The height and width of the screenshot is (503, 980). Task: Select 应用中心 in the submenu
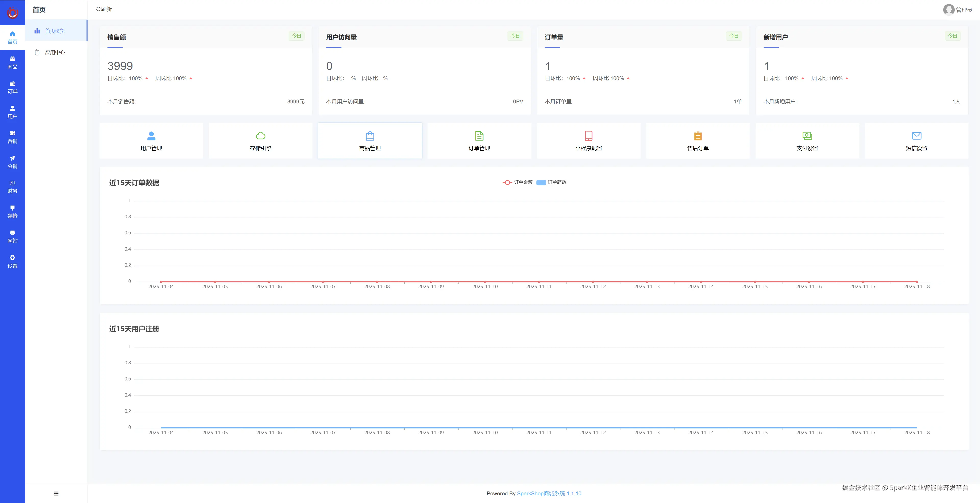click(55, 53)
